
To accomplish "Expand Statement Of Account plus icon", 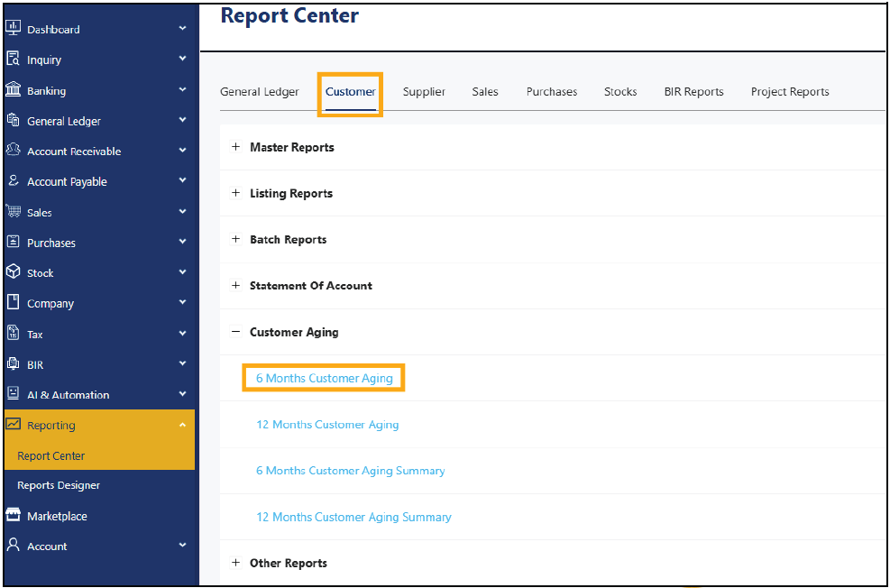I will tap(235, 286).
